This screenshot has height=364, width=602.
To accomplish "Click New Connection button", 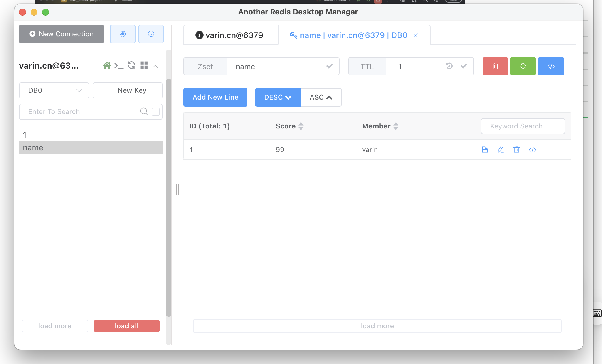I will (61, 34).
